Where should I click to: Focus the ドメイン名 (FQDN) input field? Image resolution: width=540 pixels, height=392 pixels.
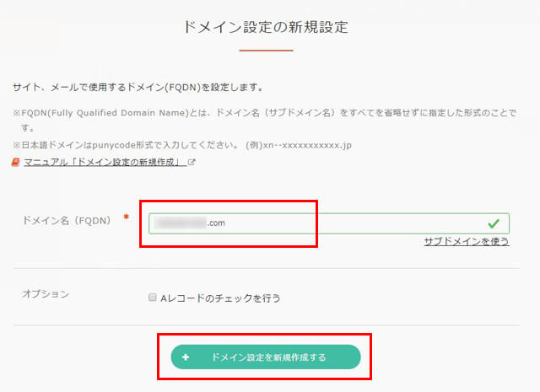[329, 223]
